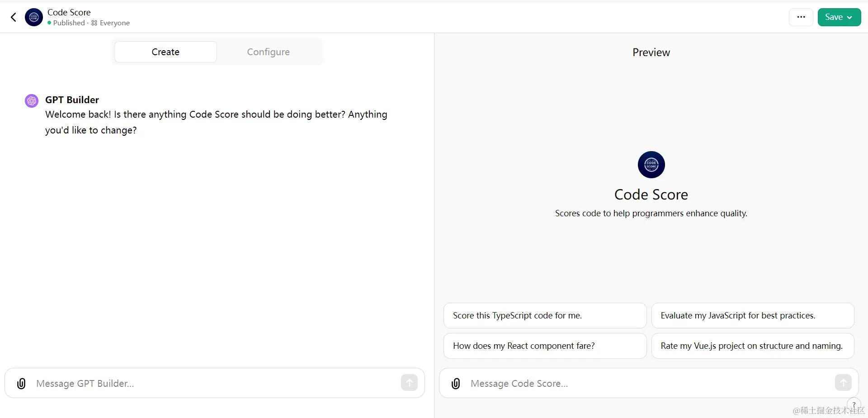Go back using the left arrow icon
868x418 pixels.
pos(14,17)
